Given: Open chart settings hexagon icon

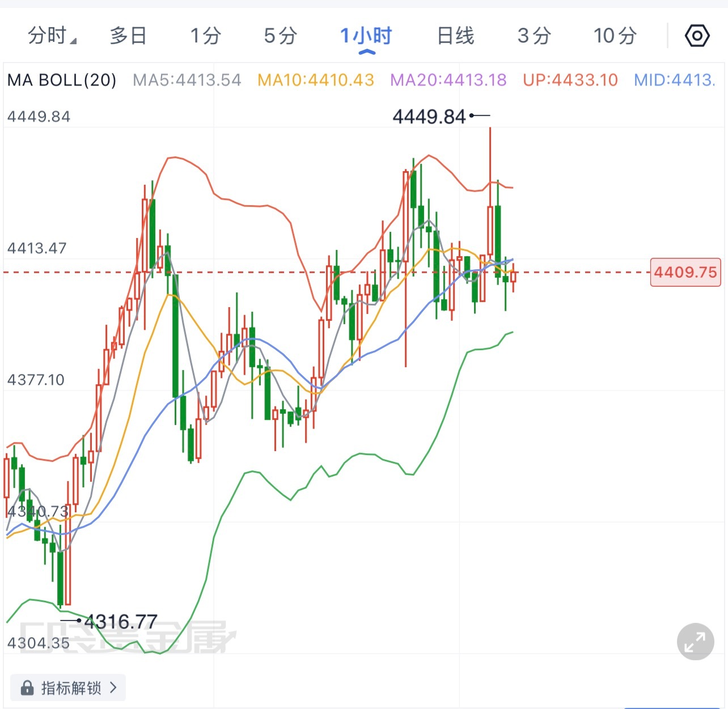Looking at the screenshot, I should point(697,36).
